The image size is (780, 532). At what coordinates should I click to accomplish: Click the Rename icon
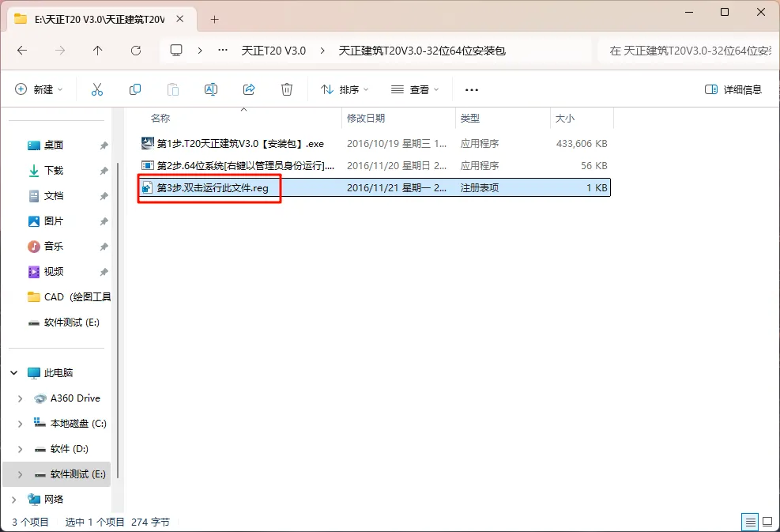(x=211, y=89)
